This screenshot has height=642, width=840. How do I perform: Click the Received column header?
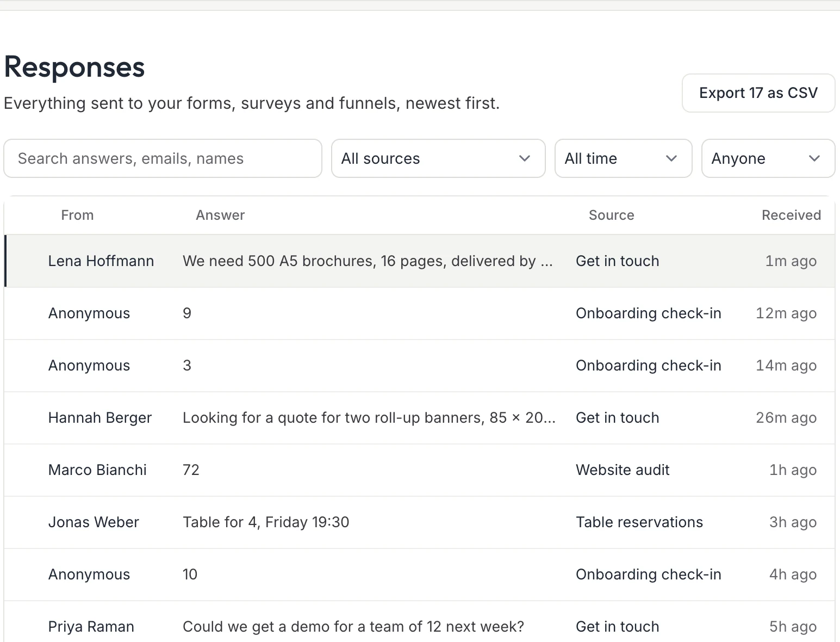pyautogui.click(x=791, y=215)
